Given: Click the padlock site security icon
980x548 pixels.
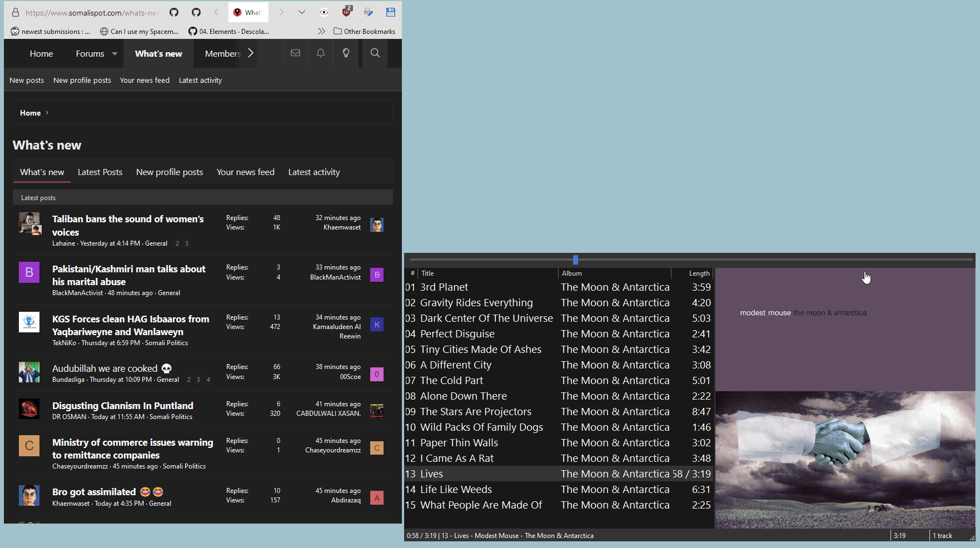Looking at the screenshot, I should click(16, 12).
